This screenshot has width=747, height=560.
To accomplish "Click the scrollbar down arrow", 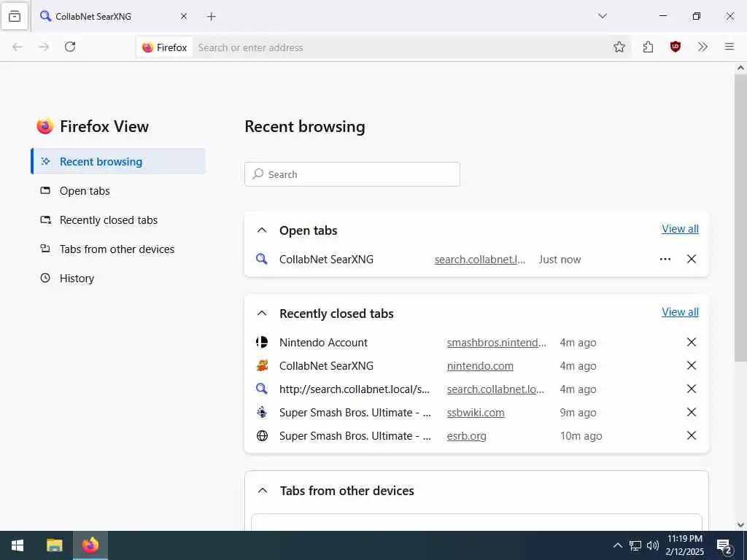I will (x=740, y=525).
